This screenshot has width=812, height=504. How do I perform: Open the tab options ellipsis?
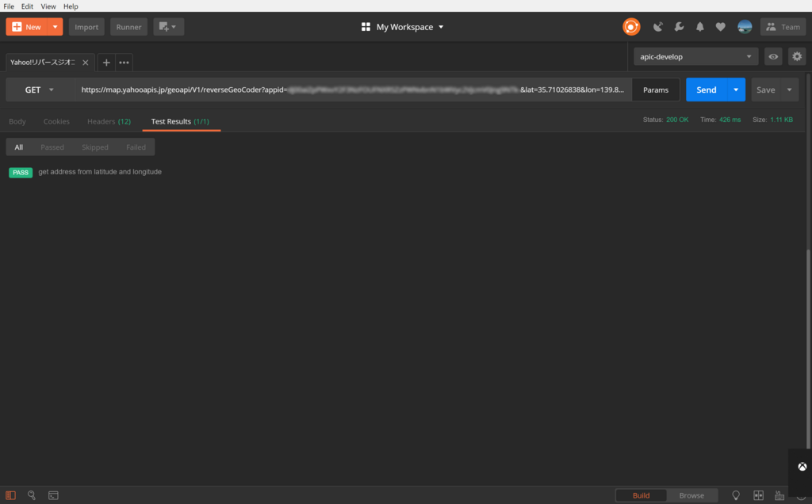(x=124, y=63)
